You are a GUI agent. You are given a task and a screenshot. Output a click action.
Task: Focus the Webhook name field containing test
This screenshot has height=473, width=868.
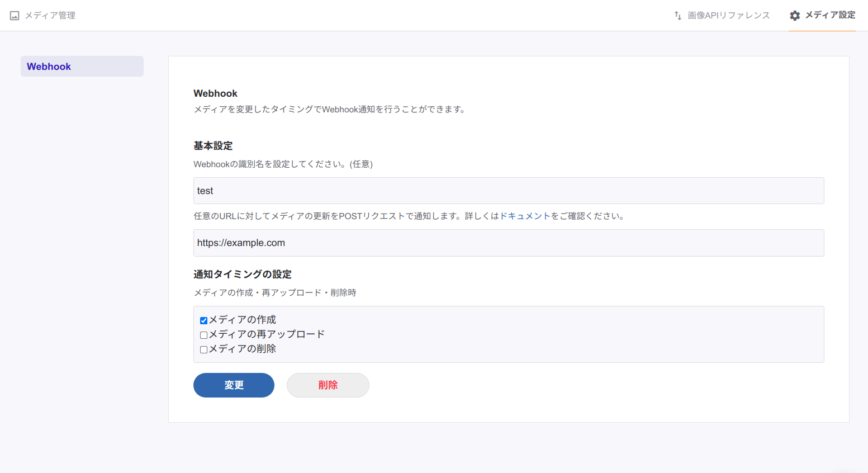click(508, 191)
